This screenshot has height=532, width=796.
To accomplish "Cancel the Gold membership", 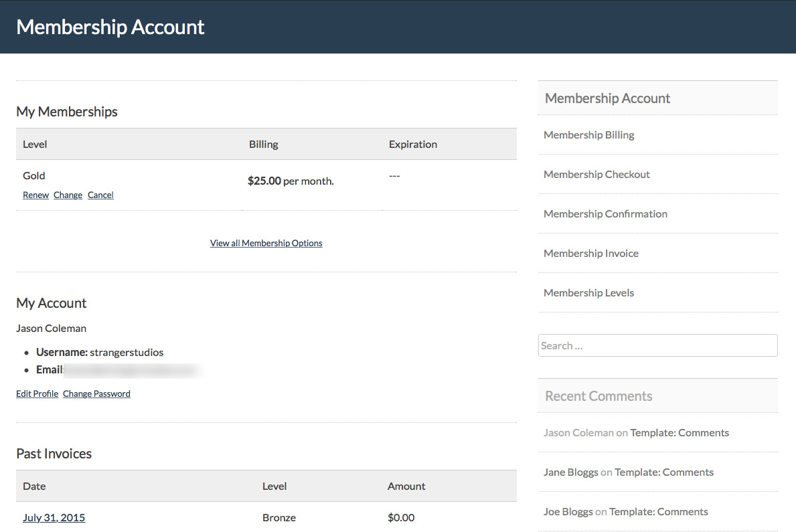I will point(100,195).
